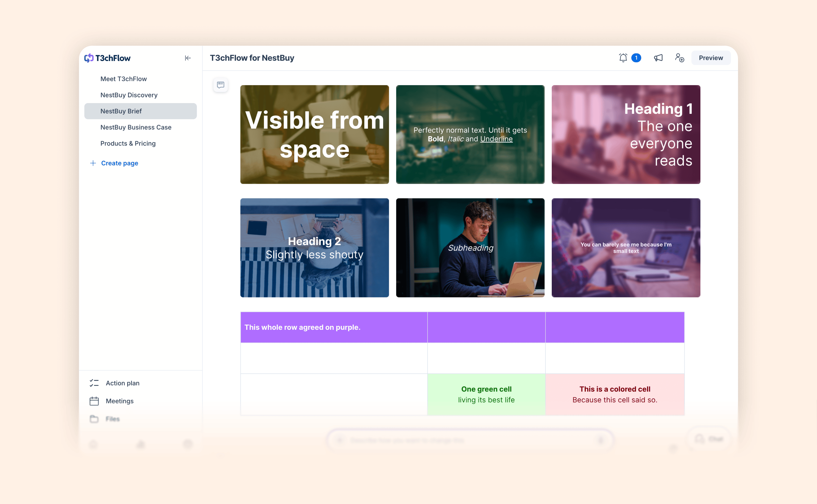Click the 'This is a colored cell' cell
The image size is (817, 504).
point(615,394)
